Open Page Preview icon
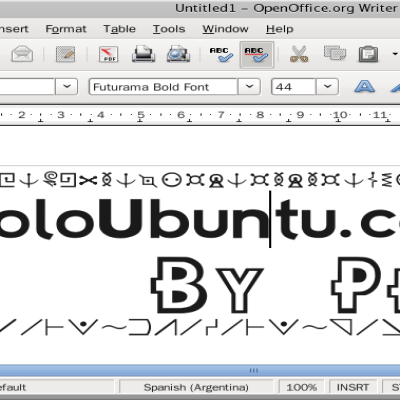The image size is (400, 400). pyautogui.click(x=178, y=54)
